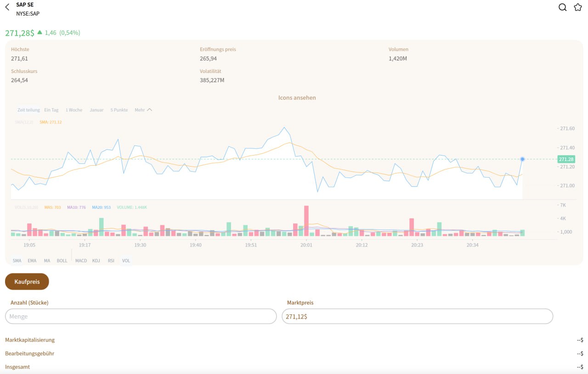588x374 pixels.
Task: Click the blue current-price dot on chart
Action: 522,159
